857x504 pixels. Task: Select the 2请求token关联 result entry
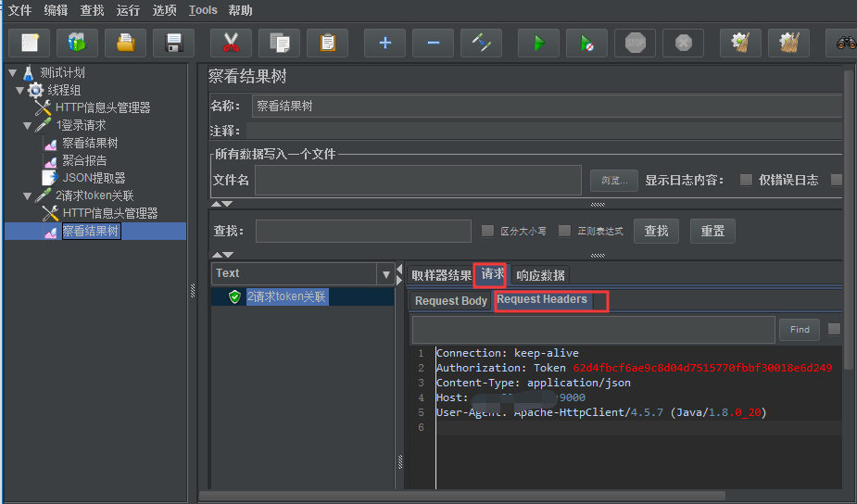[x=286, y=296]
